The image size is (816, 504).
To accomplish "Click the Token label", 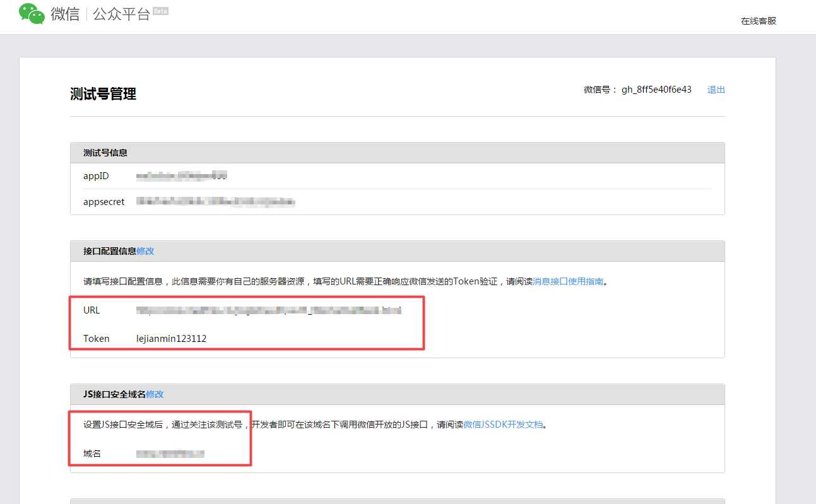I will 97,339.
